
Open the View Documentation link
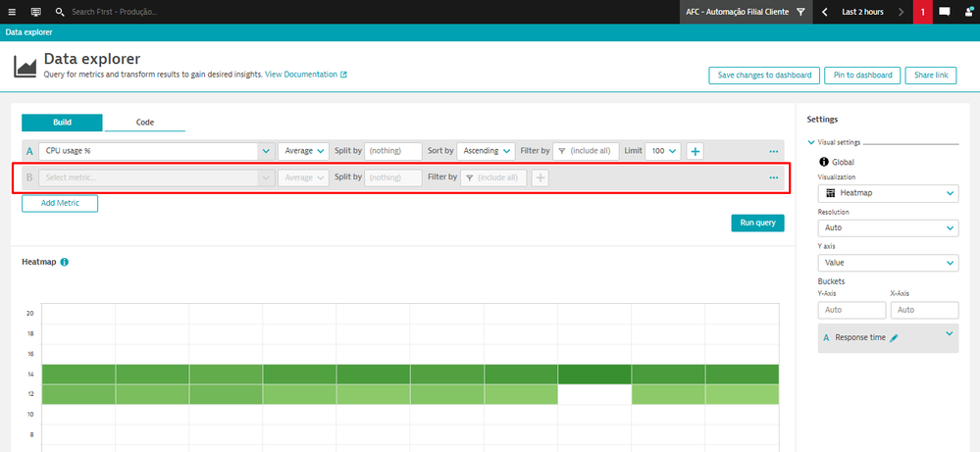[x=305, y=75]
